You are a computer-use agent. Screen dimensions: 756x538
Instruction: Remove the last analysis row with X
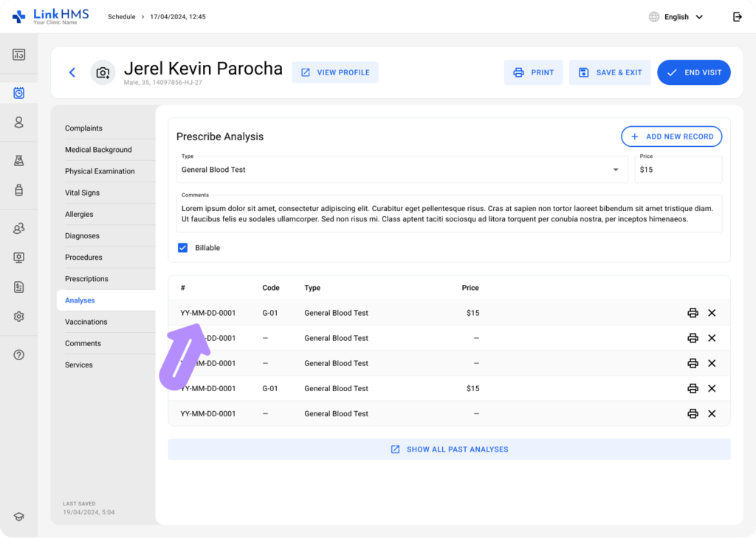(712, 413)
